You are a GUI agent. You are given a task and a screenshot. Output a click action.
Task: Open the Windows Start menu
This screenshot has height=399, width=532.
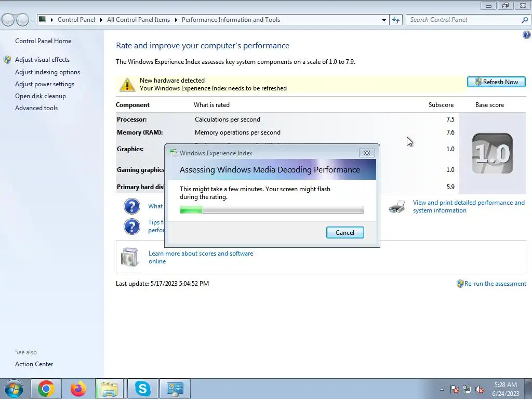coord(14,389)
